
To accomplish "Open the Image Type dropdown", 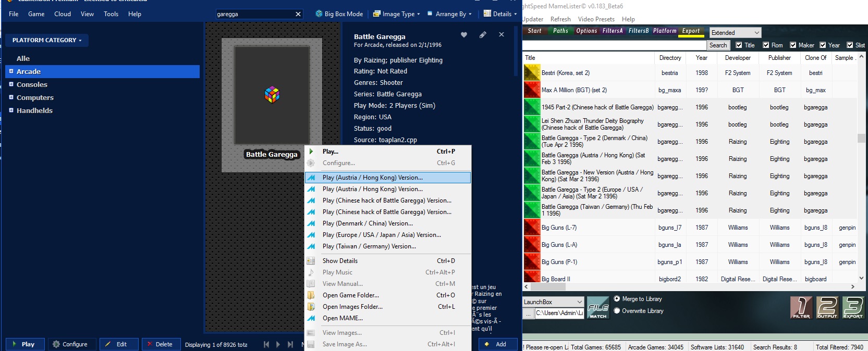I will (397, 14).
